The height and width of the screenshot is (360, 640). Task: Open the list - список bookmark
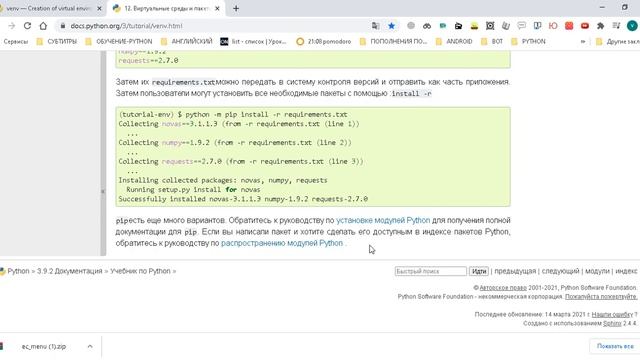(x=253, y=42)
